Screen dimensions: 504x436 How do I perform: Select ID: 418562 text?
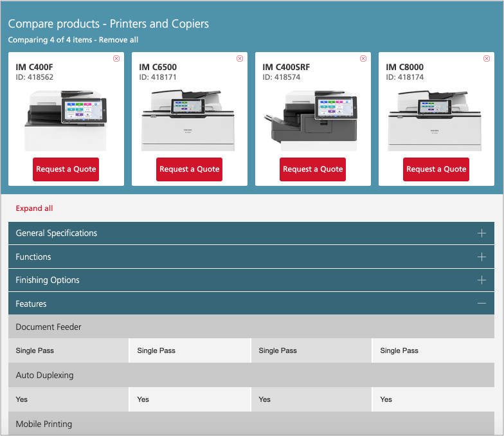click(x=35, y=77)
